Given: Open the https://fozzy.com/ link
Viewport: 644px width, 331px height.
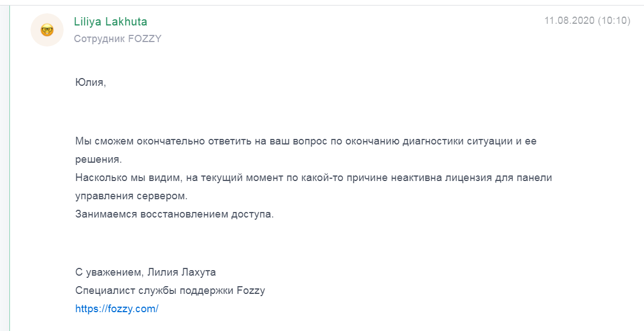Looking at the screenshot, I should (x=117, y=309).
